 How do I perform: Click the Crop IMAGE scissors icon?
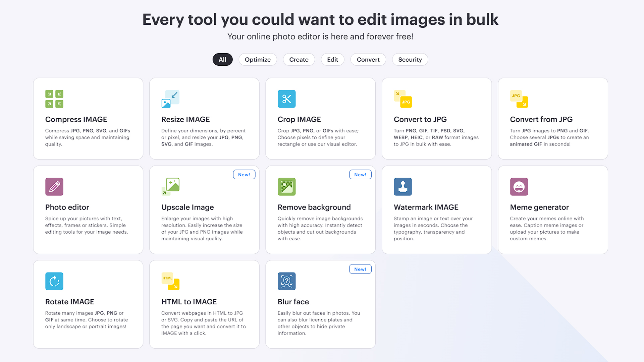point(286,99)
